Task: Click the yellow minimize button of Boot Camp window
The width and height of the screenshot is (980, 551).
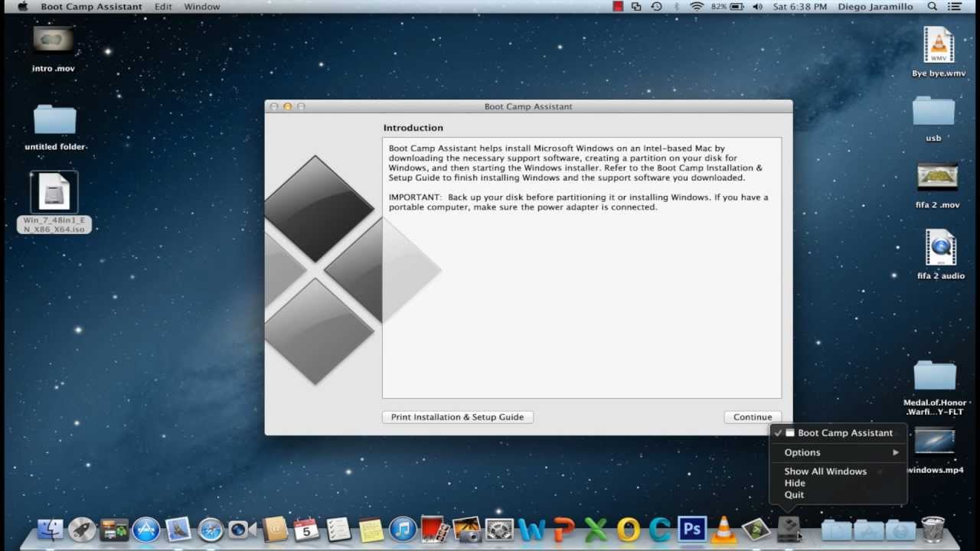Action: tap(288, 106)
